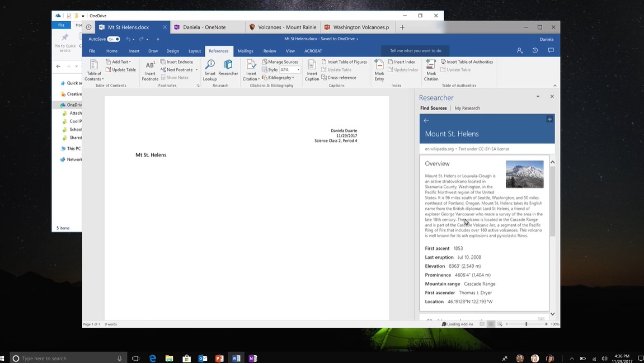Select My Research in Researcher pane
Screen dimensions: 644x363
tap(467, 108)
